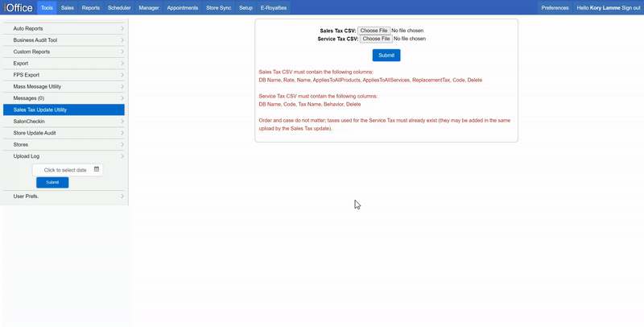Select Custom Reports in sidebar
Screen dimensions: 644x327
pos(64,52)
